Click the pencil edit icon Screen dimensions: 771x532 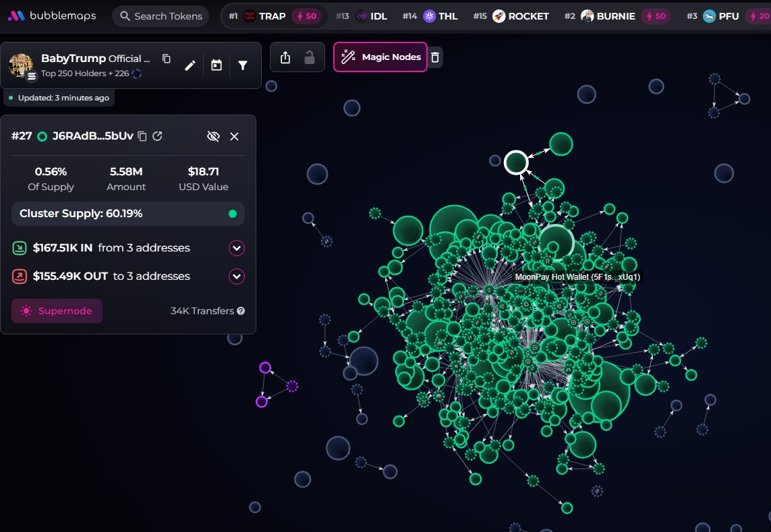tap(190, 65)
